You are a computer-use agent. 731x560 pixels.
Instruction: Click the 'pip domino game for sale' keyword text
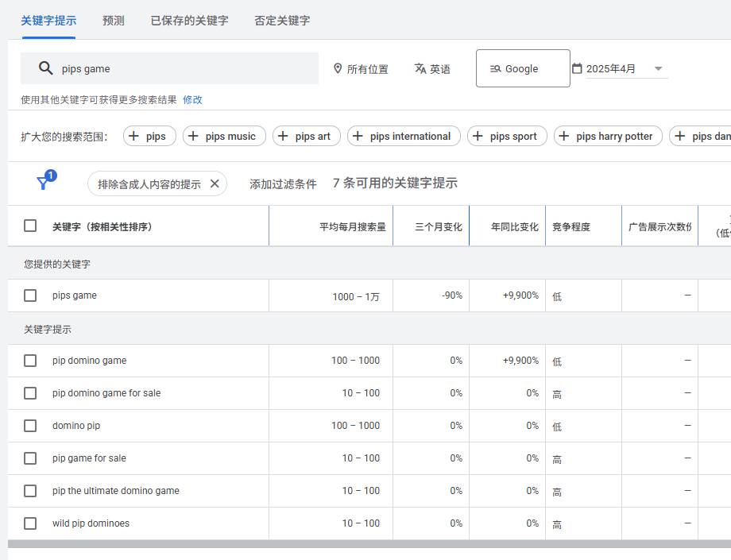pyautogui.click(x=106, y=393)
